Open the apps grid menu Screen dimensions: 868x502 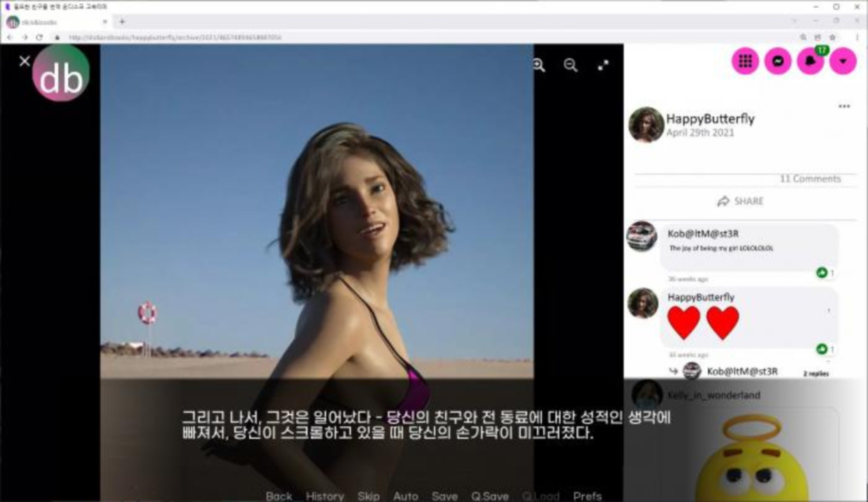(745, 61)
